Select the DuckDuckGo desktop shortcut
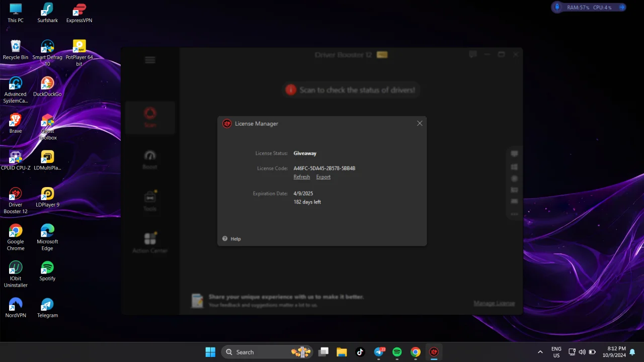 click(x=47, y=86)
